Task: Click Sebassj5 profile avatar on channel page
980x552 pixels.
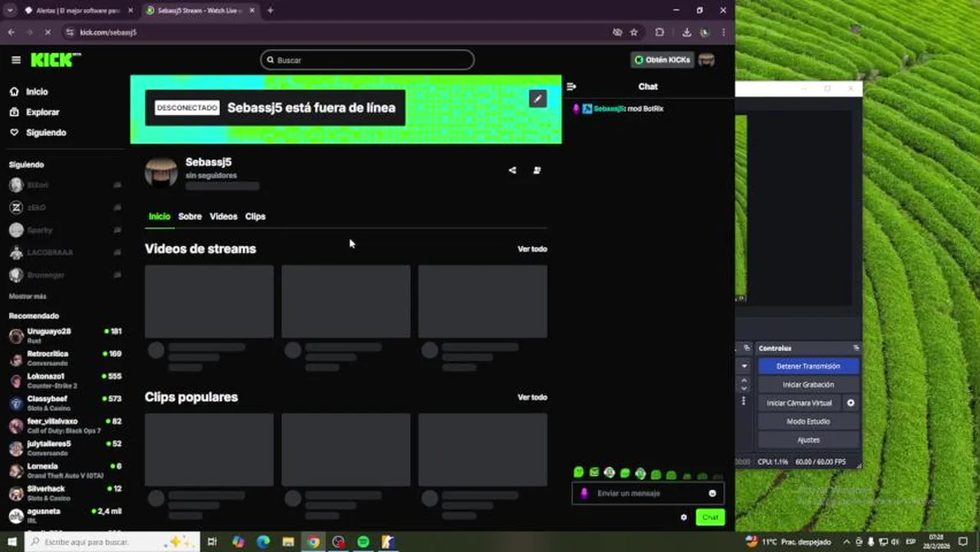Action: [161, 172]
